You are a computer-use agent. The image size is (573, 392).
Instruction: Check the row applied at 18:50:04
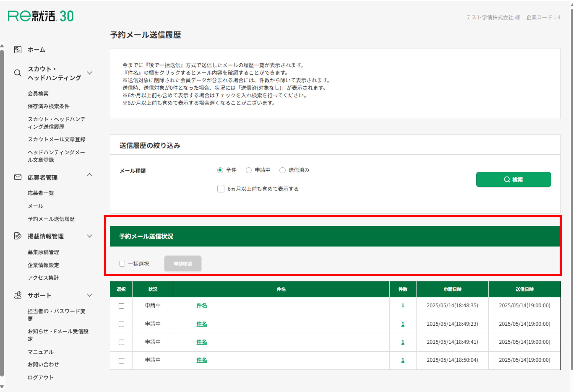coord(122,361)
